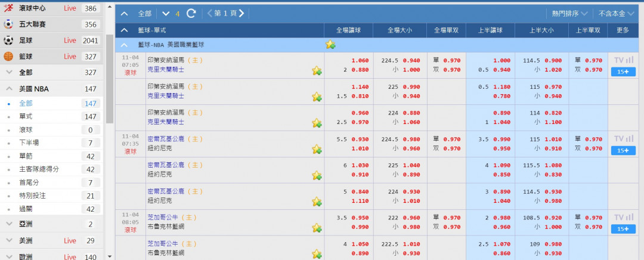Select the 全部 147 item under 美國 NBA
Viewport: 644px width, 260px height.
click(x=51, y=104)
